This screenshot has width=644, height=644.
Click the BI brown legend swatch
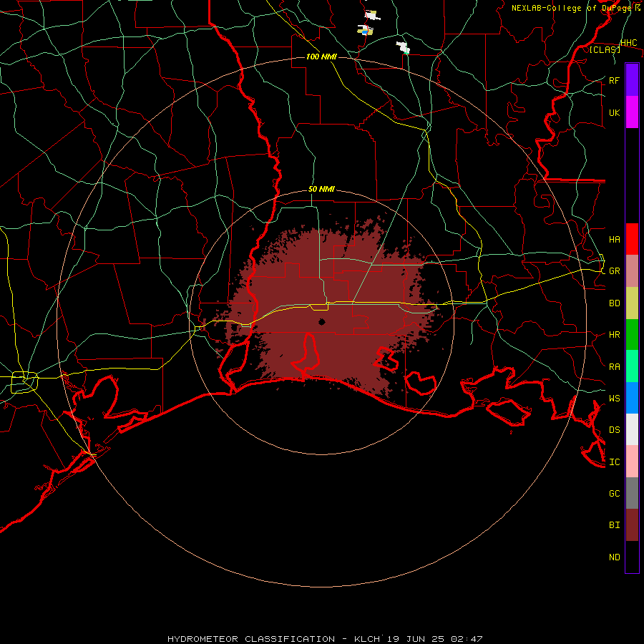point(632,525)
